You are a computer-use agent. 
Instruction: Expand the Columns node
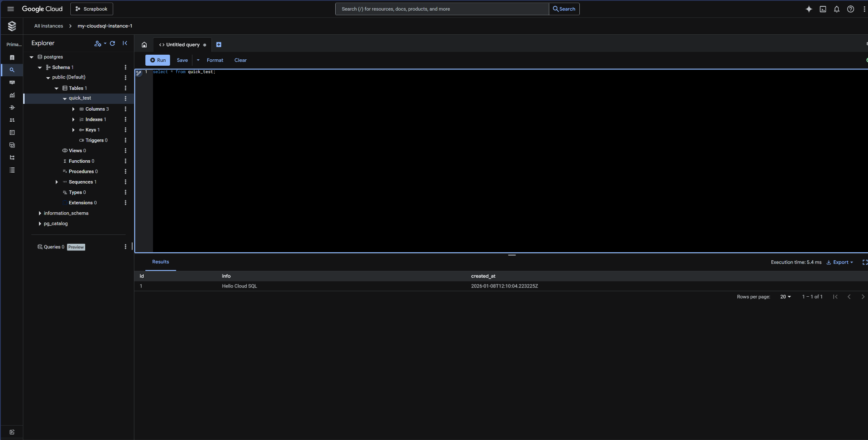[73, 109]
